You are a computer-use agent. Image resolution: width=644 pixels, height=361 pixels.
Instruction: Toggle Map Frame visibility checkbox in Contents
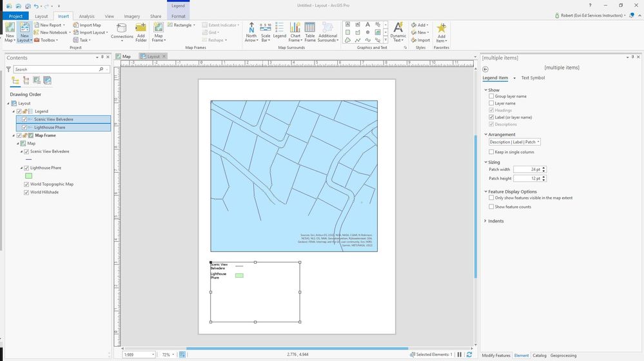pyautogui.click(x=19, y=135)
